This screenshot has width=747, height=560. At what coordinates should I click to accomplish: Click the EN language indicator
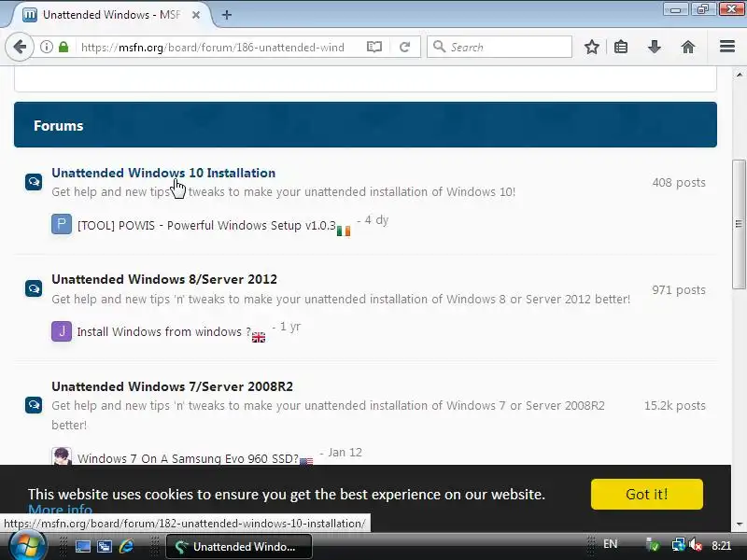[611, 544]
